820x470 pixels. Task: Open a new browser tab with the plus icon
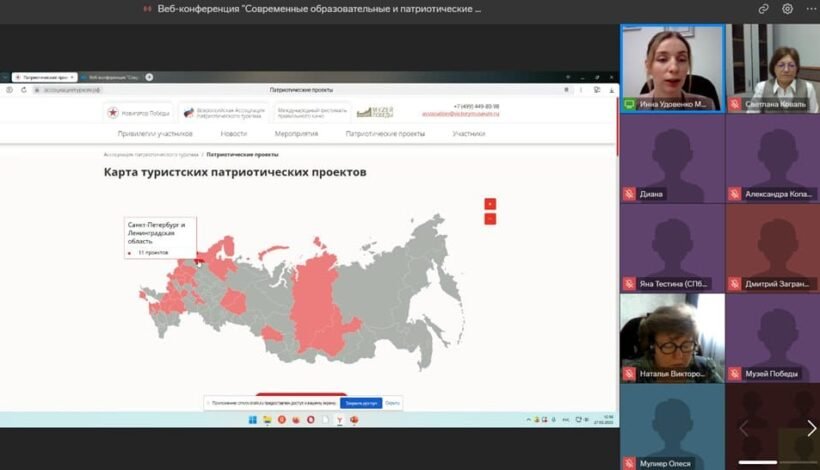coord(149,77)
